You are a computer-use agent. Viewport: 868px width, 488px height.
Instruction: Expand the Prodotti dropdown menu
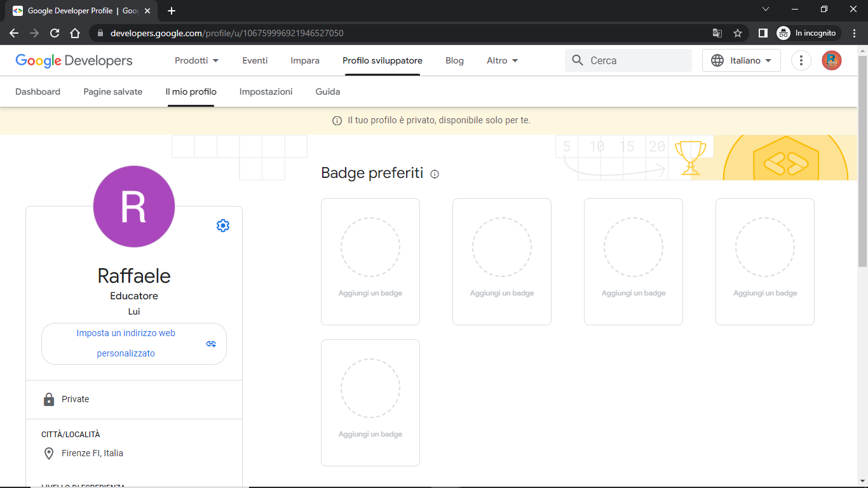[197, 60]
